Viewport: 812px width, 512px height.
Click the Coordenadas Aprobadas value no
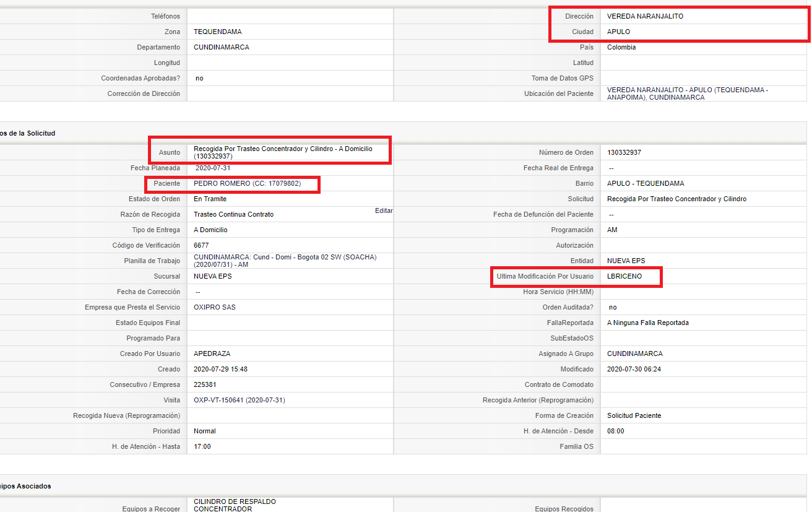[x=199, y=78]
